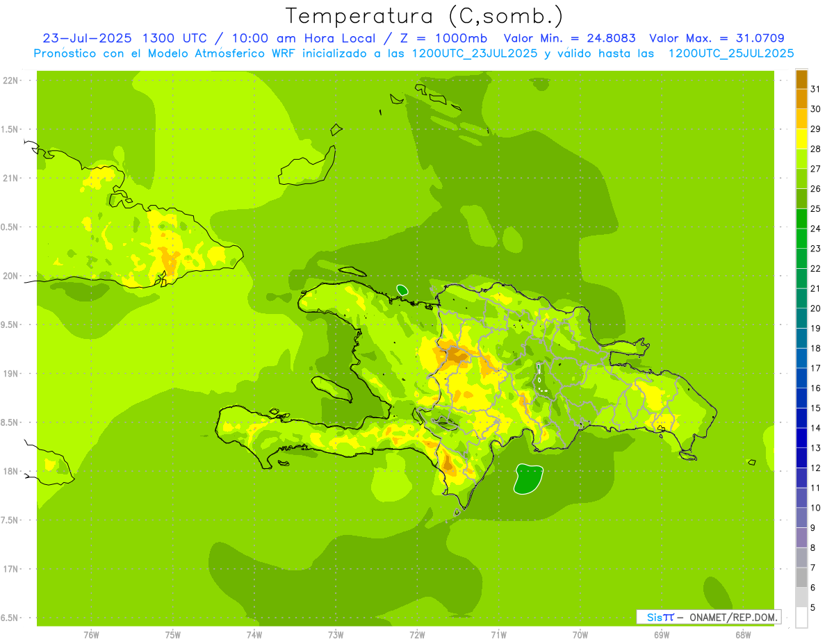Click the legend swatch between 27 and 28
834x644 pixels.
(x=801, y=159)
